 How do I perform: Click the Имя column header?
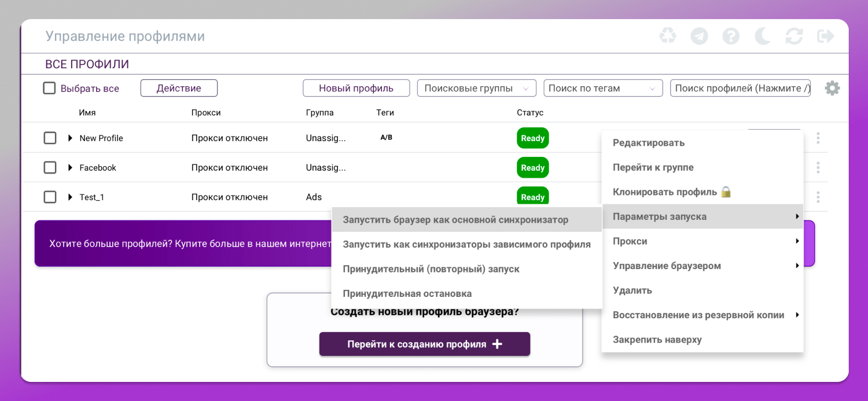tap(87, 112)
